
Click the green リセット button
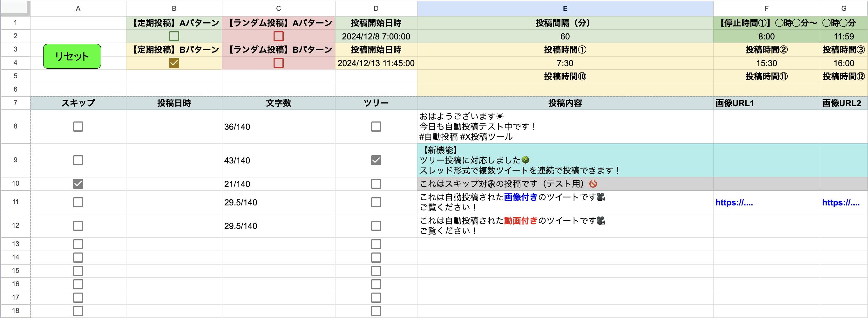click(x=72, y=56)
